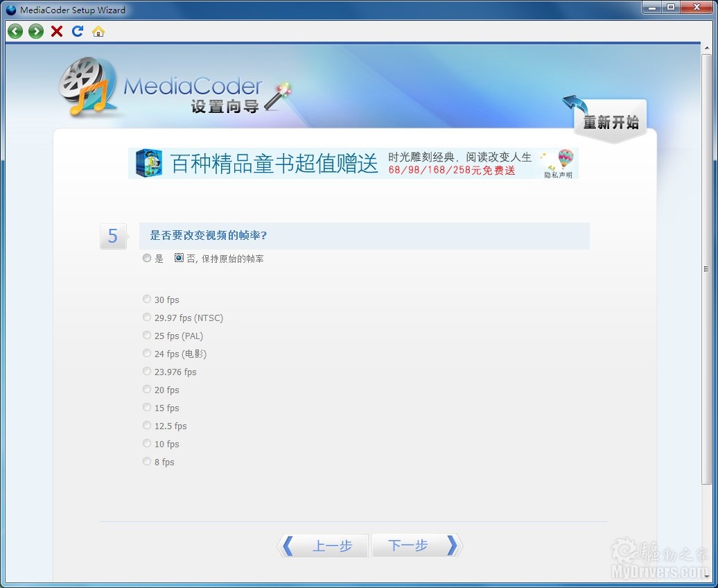Choose the 15 fps radio option
Image resolution: width=718 pixels, height=588 pixels.
146,407
